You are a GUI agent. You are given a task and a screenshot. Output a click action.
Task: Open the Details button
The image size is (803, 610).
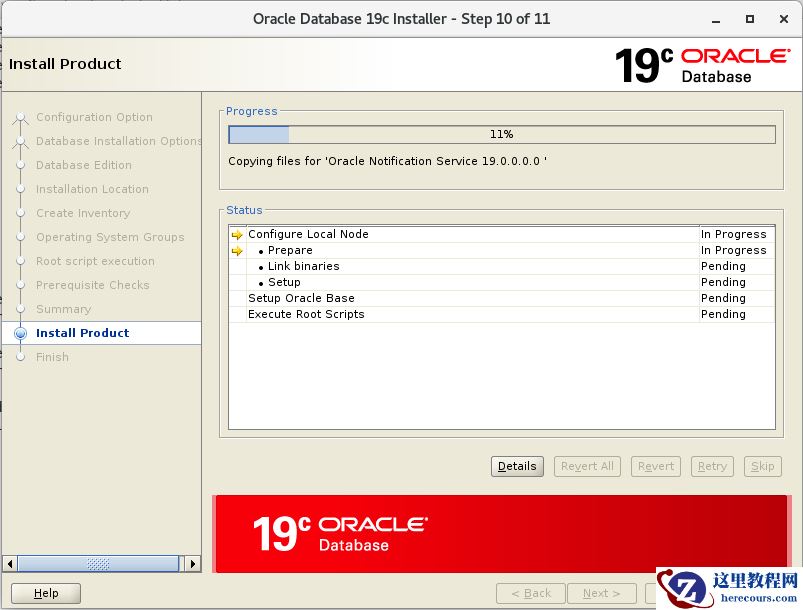(x=517, y=466)
